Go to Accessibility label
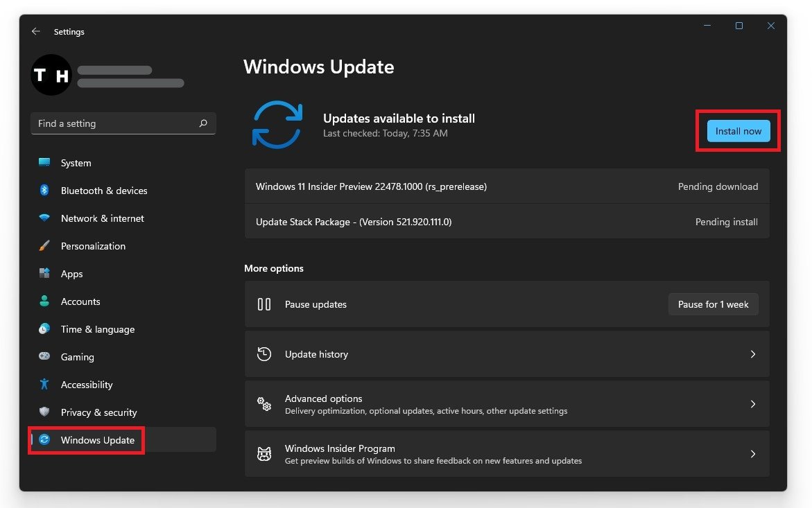Viewport: 812px width, 508px height. click(87, 385)
